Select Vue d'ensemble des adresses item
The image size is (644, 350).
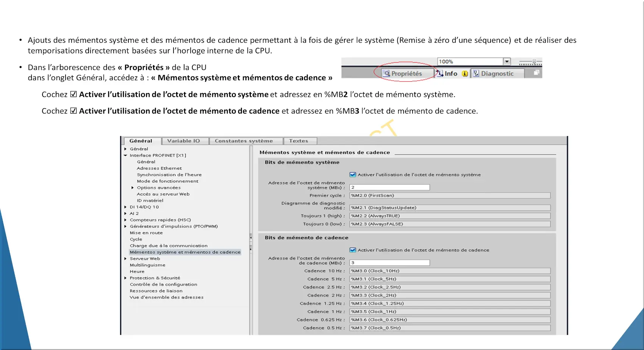(167, 297)
